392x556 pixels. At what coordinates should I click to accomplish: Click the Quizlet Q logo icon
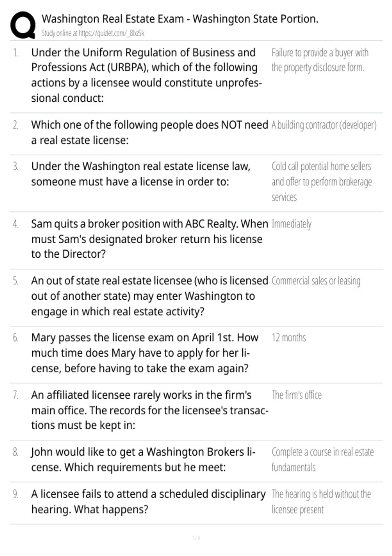(23, 25)
